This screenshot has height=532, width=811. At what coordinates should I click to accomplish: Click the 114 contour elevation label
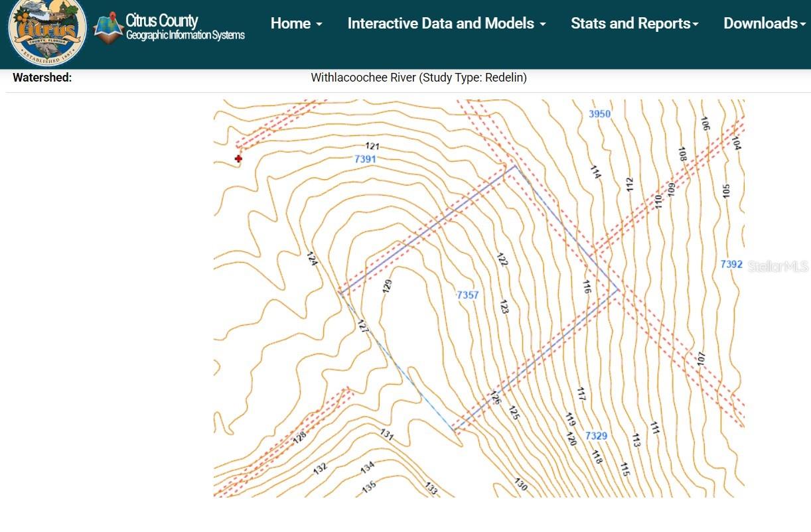tap(595, 172)
